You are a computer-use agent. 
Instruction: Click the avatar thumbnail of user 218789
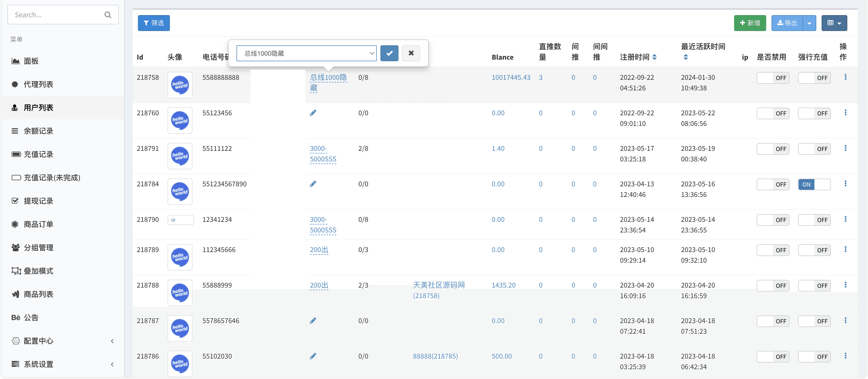click(x=180, y=257)
